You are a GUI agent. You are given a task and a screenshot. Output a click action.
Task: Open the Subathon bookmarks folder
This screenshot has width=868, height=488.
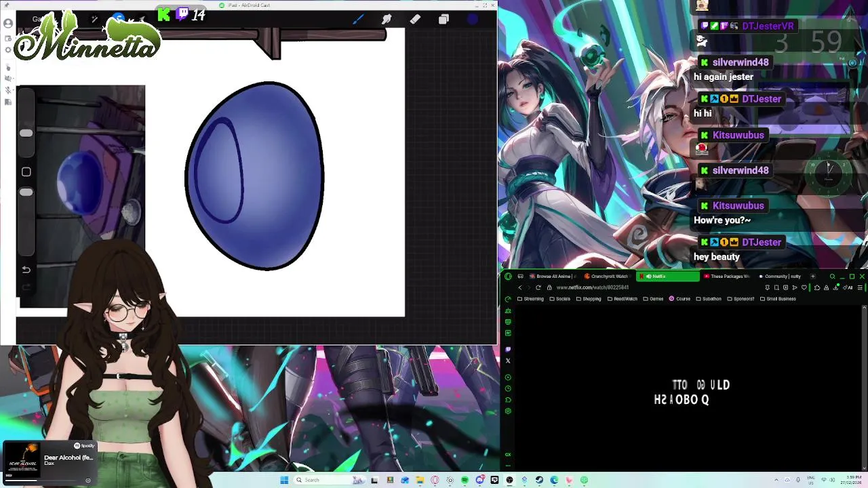(709, 299)
